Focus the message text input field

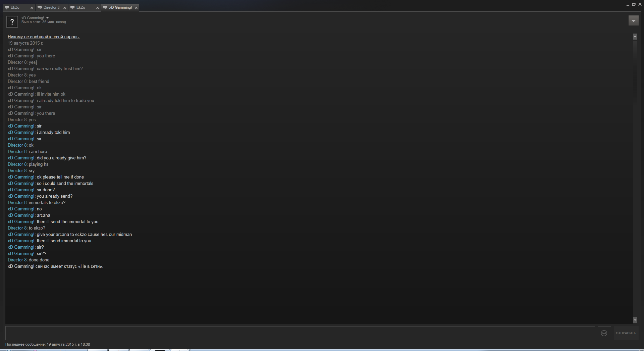pyautogui.click(x=300, y=333)
